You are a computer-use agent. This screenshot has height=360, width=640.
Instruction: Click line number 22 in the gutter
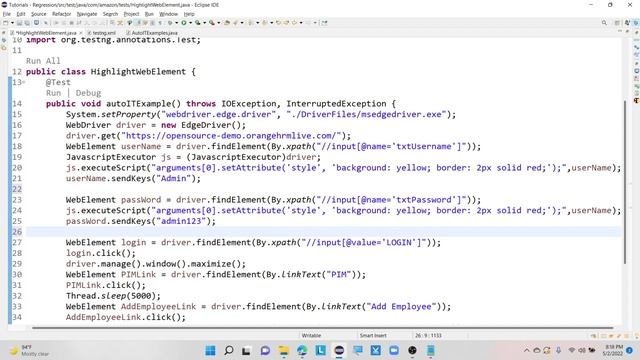click(x=17, y=189)
